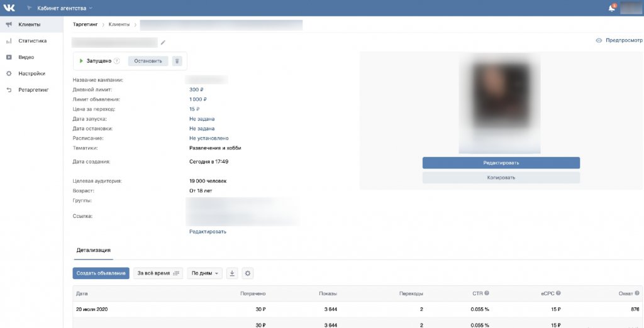Open the VK logo home link

[x=9, y=8]
